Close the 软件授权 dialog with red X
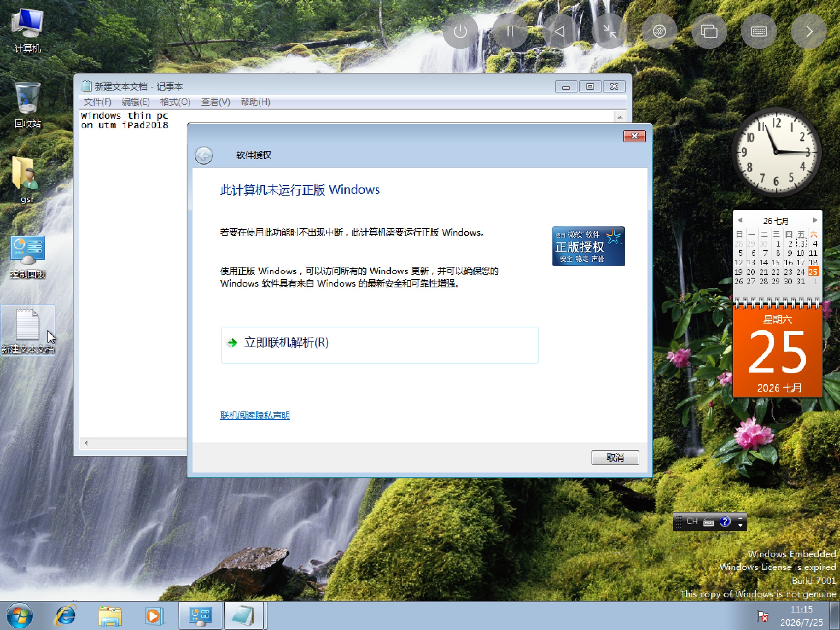The image size is (840, 630). pos(634,136)
